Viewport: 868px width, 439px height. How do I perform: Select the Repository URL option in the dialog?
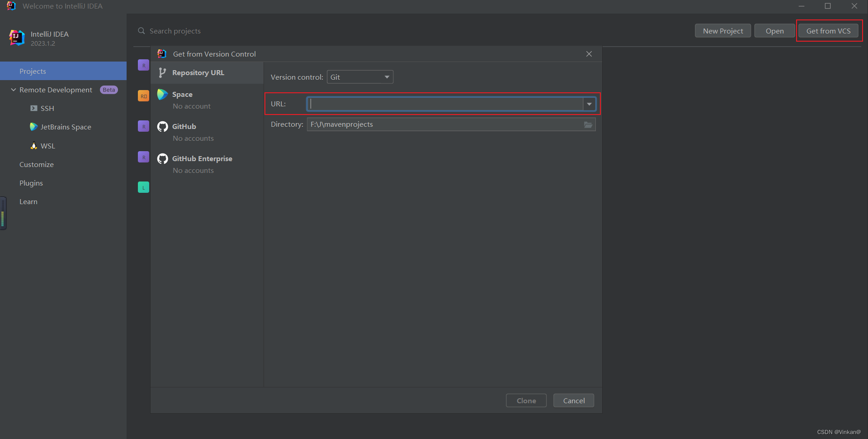198,72
